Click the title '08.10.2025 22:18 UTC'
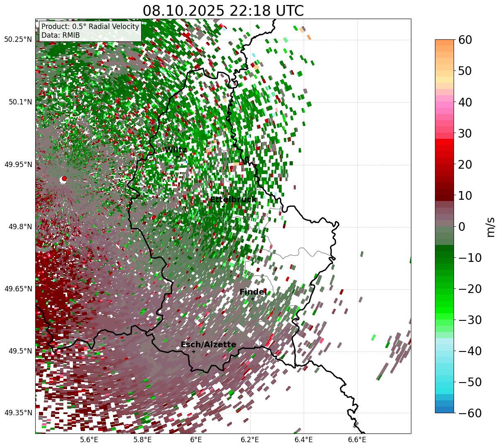The width and height of the screenshot is (500, 448). pos(223,11)
